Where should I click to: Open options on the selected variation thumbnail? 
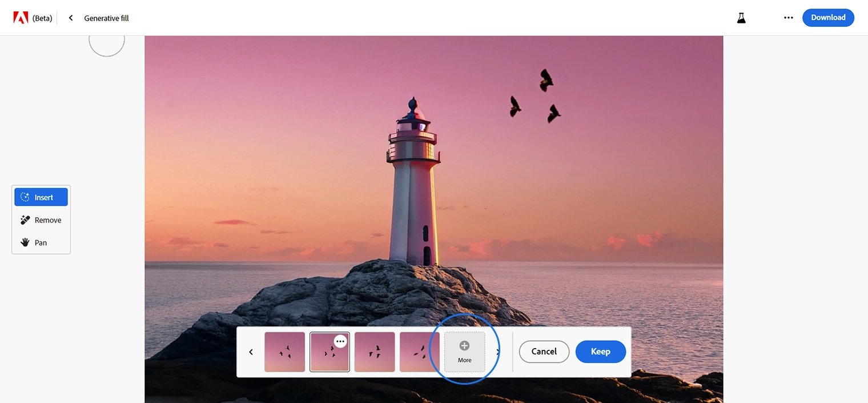[340, 341]
